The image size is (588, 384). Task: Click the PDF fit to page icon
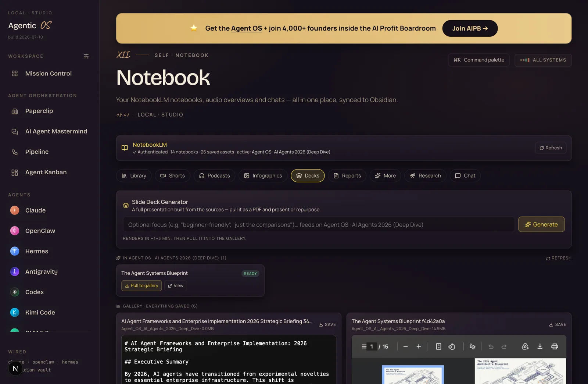pos(438,346)
